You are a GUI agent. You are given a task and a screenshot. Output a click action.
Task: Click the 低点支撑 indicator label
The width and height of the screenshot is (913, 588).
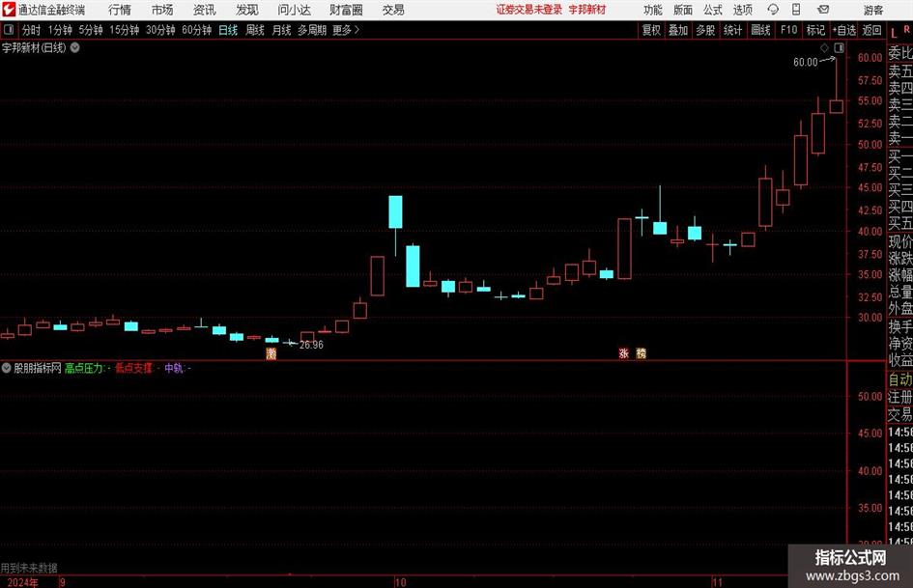pos(133,368)
